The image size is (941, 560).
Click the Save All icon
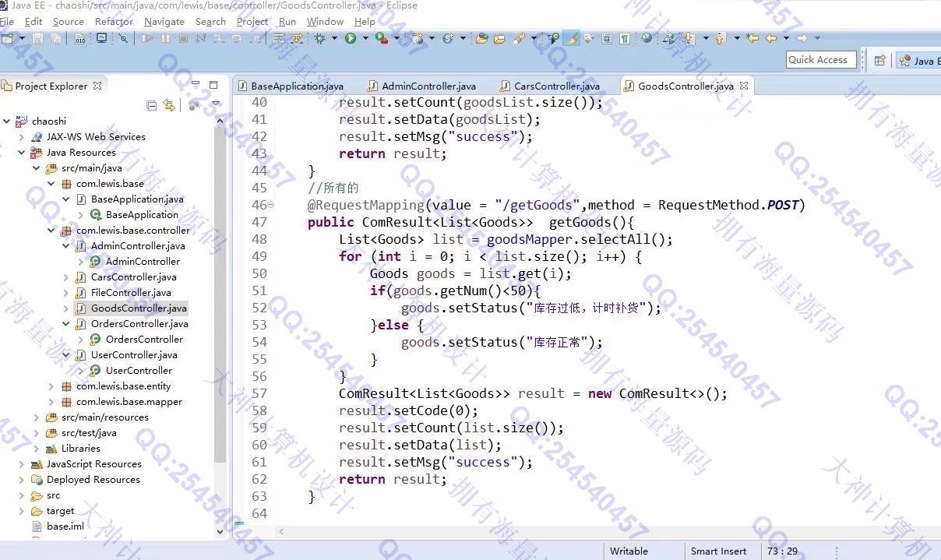click(x=56, y=38)
